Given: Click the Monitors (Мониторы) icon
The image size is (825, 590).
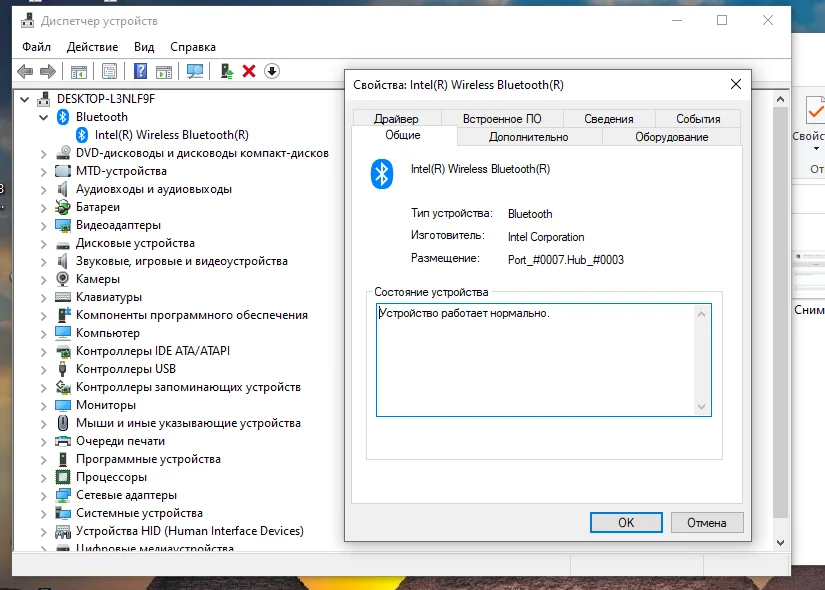Looking at the screenshot, I should click(x=63, y=405).
